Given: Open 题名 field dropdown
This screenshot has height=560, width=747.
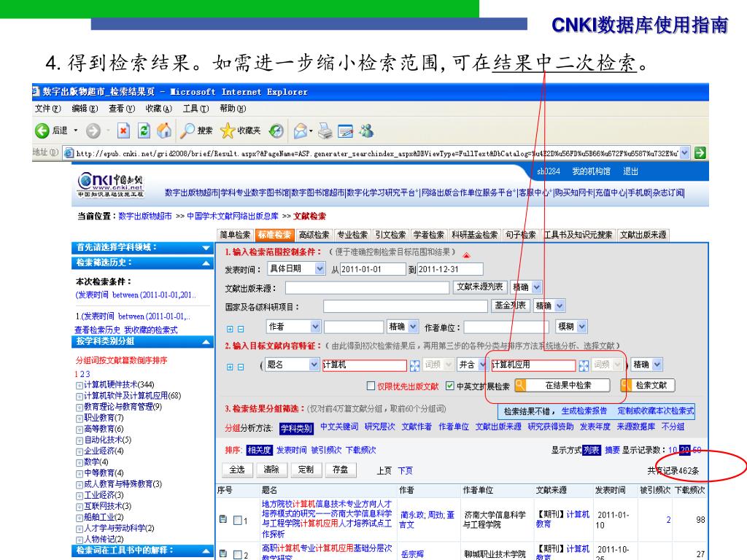Looking at the screenshot, I should coord(314,365).
